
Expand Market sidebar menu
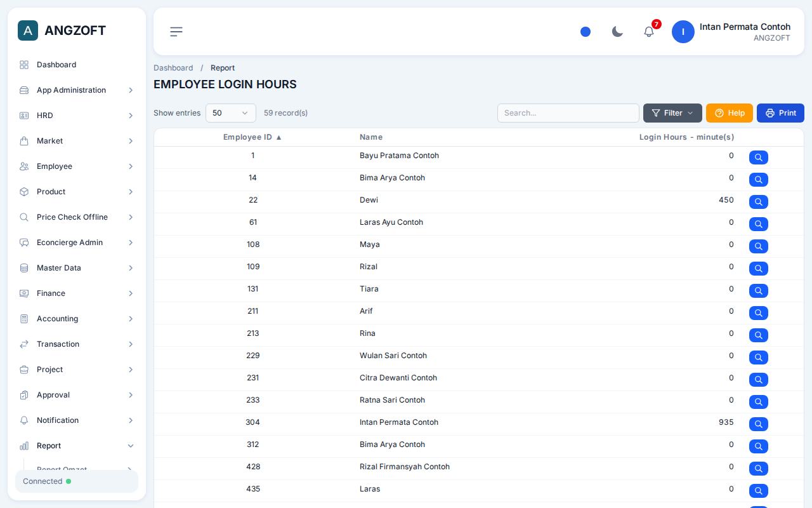tap(77, 141)
